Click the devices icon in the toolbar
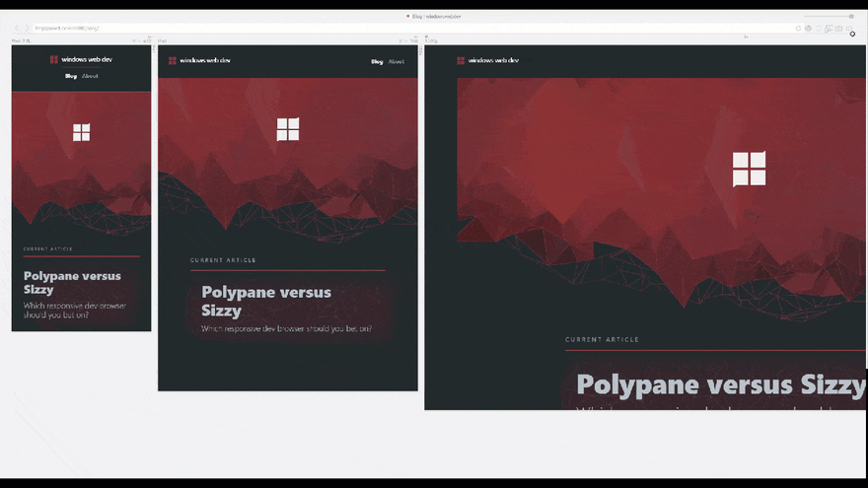Screen dimensions: 868x488 (829, 29)
